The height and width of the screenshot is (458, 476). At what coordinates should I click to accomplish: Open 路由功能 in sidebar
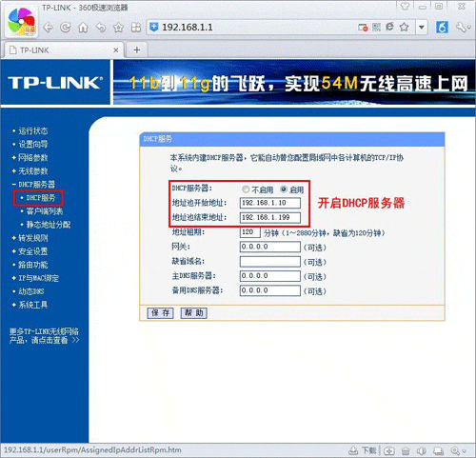pyautogui.click(x=33, y=265)
